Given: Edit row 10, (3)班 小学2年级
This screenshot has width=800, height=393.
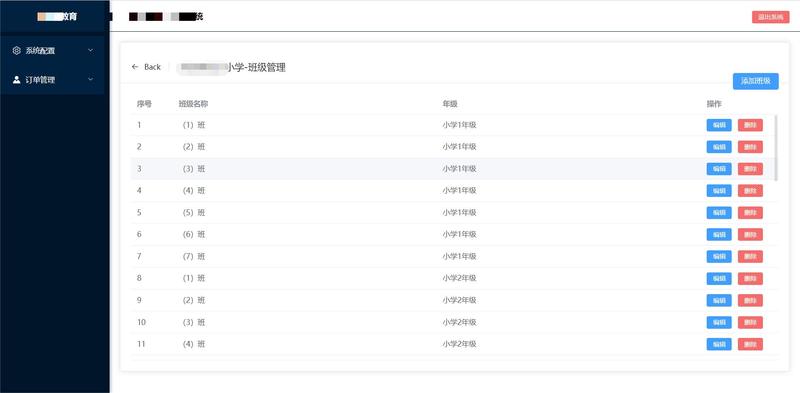Looking at the screenshot, I should click(x=719, y=323).
